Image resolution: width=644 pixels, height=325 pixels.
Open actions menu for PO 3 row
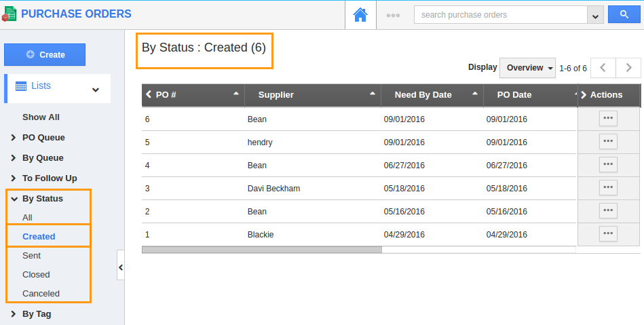[x=607, y=187]
